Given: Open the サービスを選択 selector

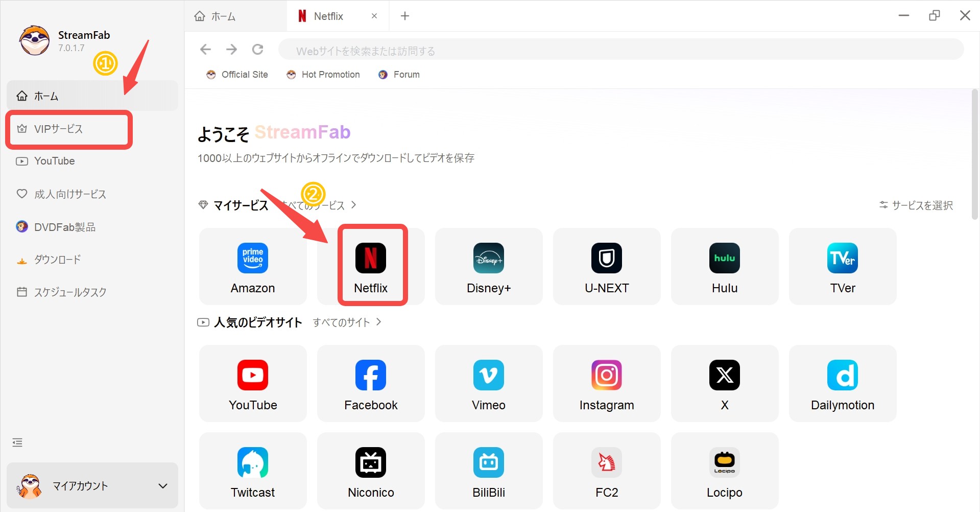Looking at the screenshot, I should (915, 205).
